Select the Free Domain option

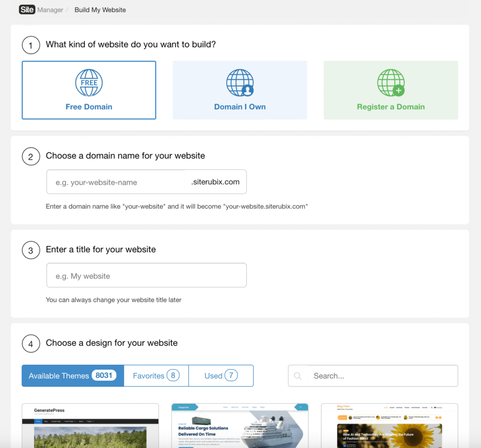click(x=89, y=90)
